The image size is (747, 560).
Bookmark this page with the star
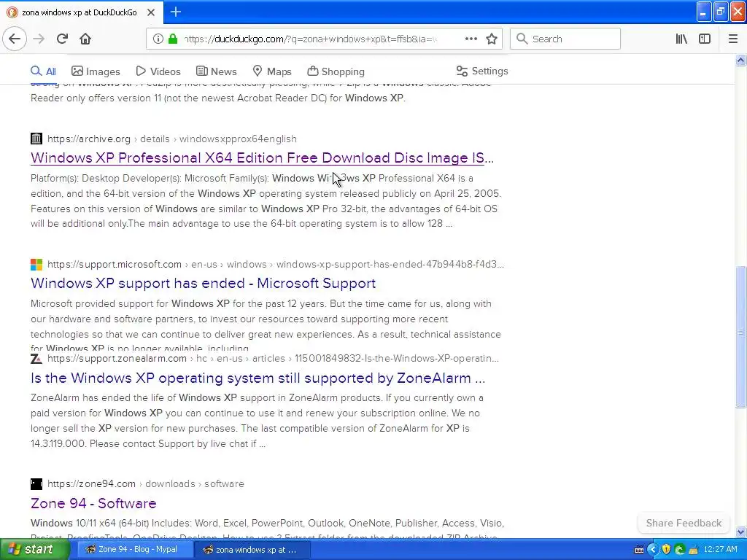click(492, 39)
